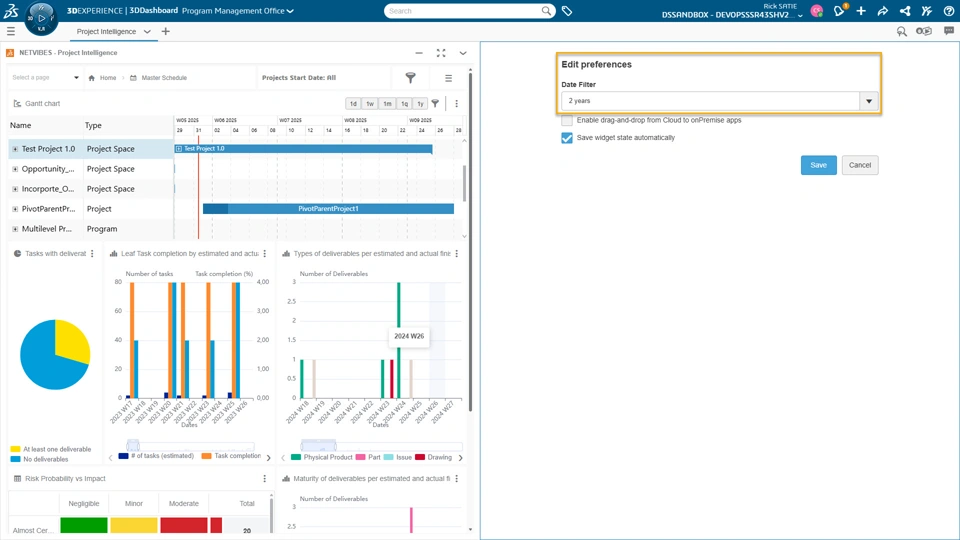Set Gantt scale to 1w

[370, 103]
